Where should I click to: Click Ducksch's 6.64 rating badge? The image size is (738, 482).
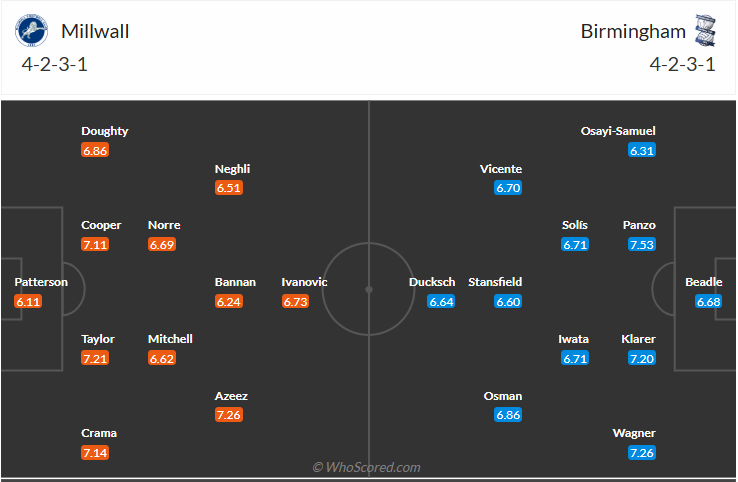442,301
